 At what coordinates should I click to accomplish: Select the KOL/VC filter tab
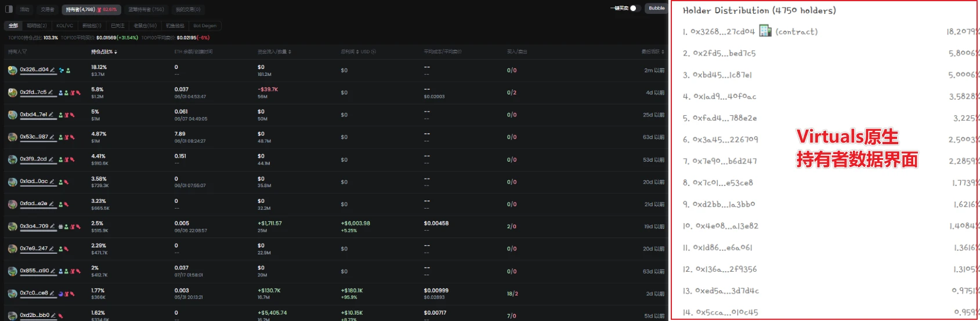64,26
